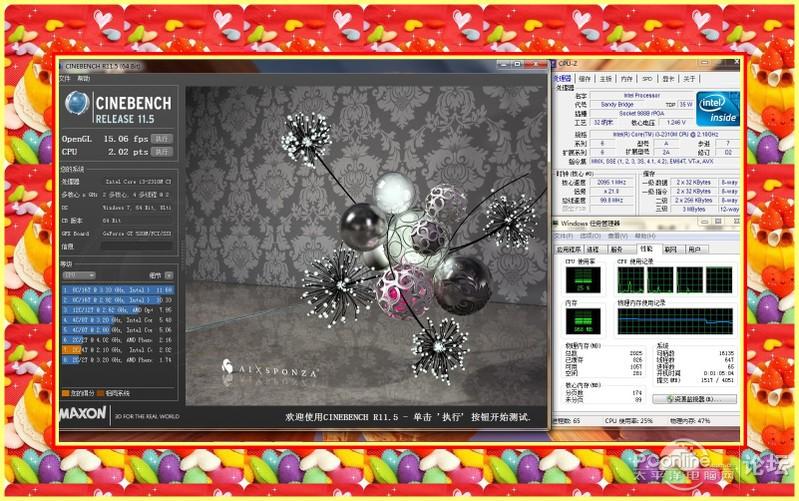The image size is (799, 501).
Task: Run the OpenGL benchmark in Cinebench
Action: tap(162, 139)
